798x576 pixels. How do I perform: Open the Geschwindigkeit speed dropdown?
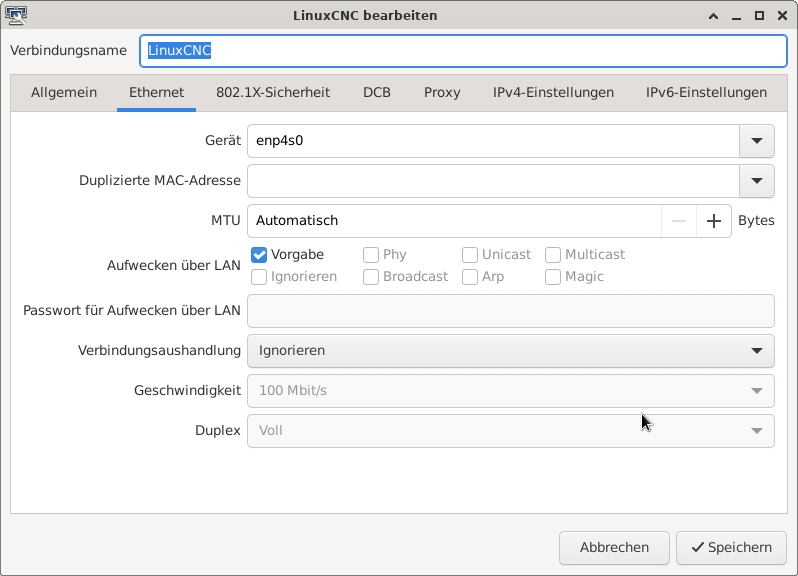click(x=510, y=391)
